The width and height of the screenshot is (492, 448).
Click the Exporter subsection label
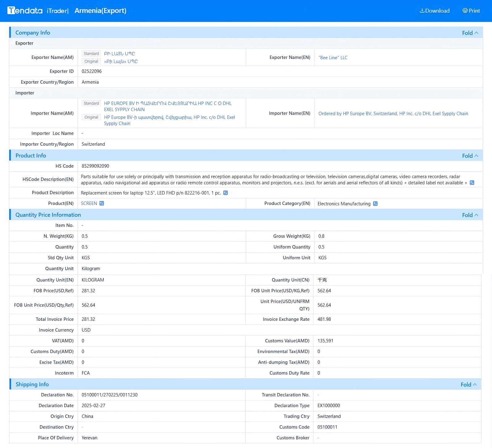point(24,43)
